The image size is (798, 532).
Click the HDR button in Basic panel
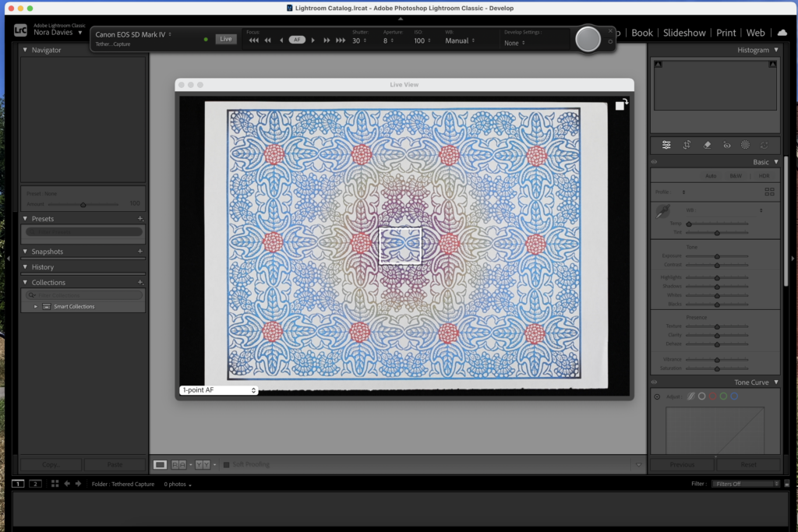764,176
